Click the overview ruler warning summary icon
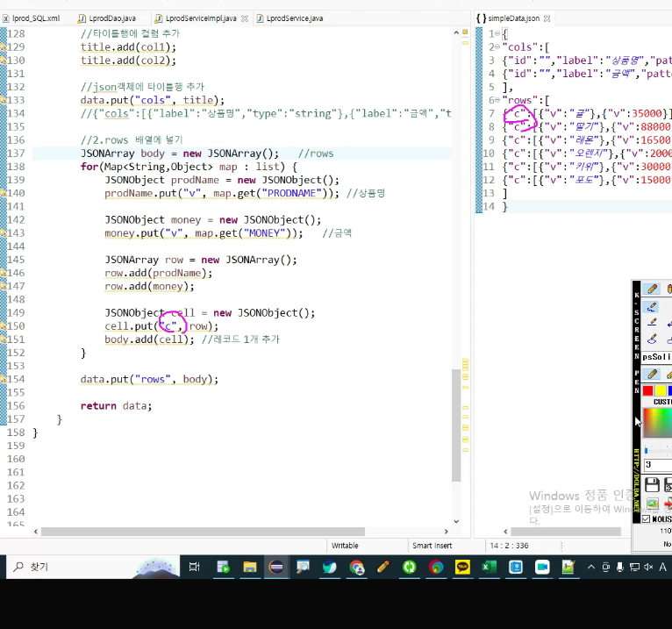The height and width of the screenshot is (629, 672). 465,32
